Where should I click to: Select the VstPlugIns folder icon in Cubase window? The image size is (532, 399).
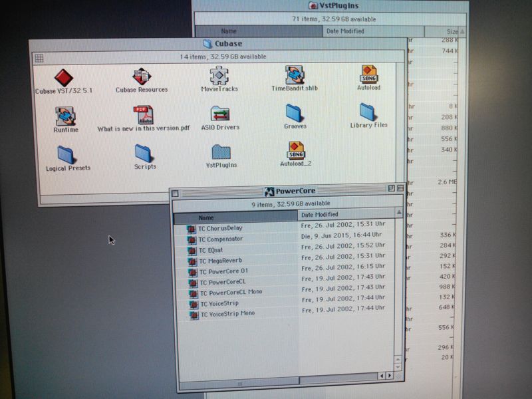click(221, 152)
